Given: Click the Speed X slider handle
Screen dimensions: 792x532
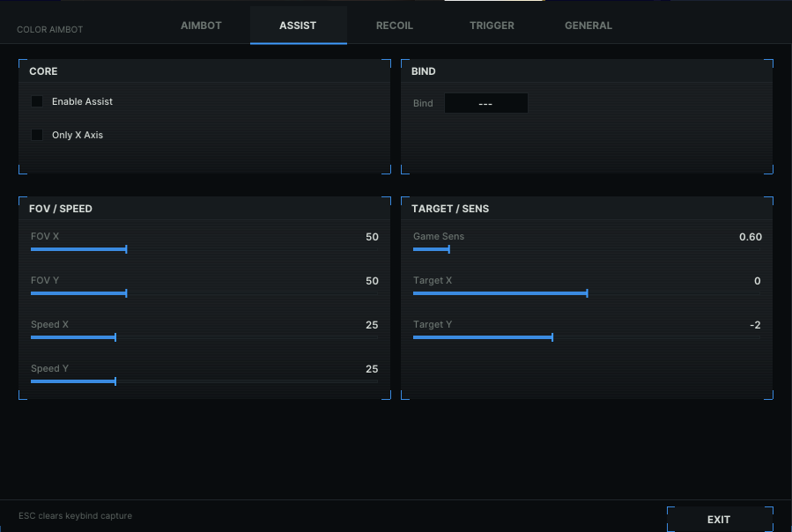Looking at the screenshot, I should tap(115, 337).
